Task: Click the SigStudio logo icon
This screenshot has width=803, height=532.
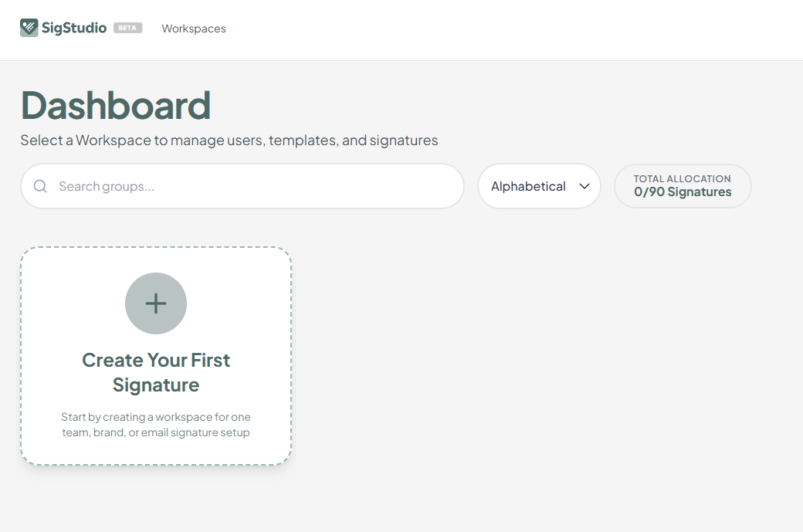Action: [x=29, y=28]
